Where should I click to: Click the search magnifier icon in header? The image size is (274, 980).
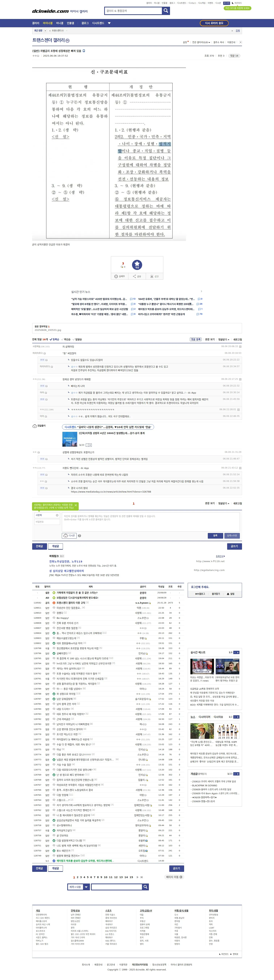pos(165,11)
